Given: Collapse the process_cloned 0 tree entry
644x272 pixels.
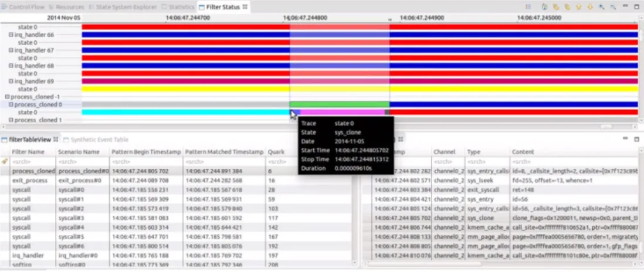Looking at the screenshot, I should [11, 104].
